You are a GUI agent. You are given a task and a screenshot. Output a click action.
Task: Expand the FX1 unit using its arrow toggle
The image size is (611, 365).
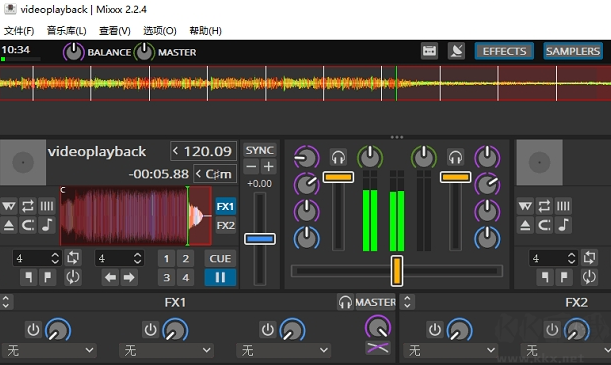coord(6,302)
